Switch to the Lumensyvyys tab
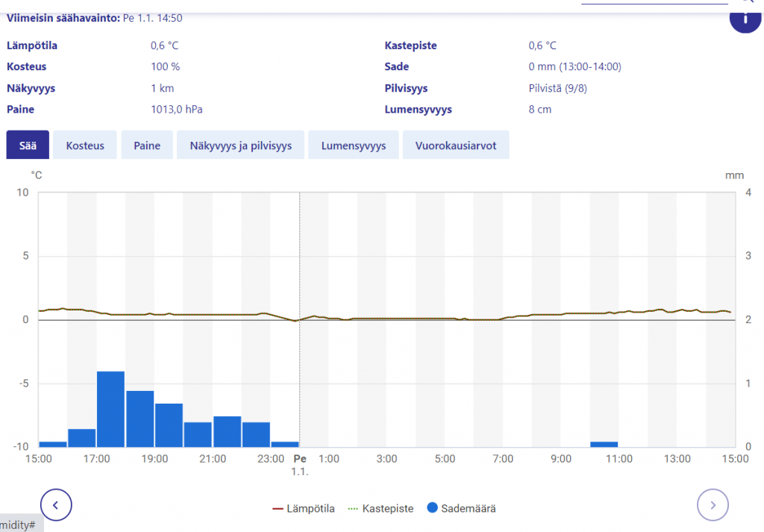 coord(354,145)
